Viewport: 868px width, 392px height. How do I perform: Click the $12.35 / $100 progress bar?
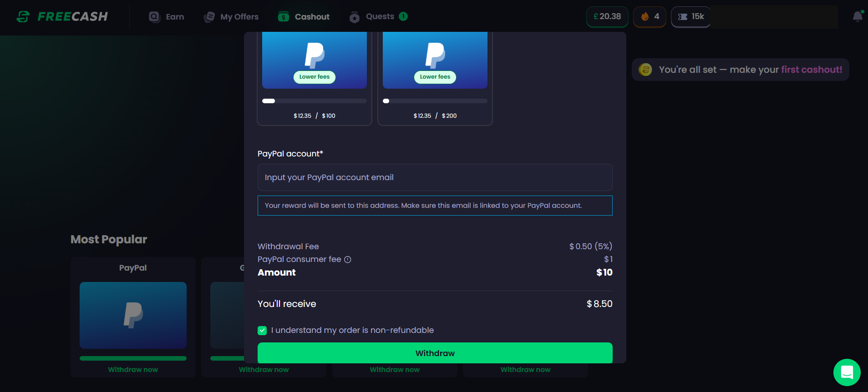click(315, 101)
